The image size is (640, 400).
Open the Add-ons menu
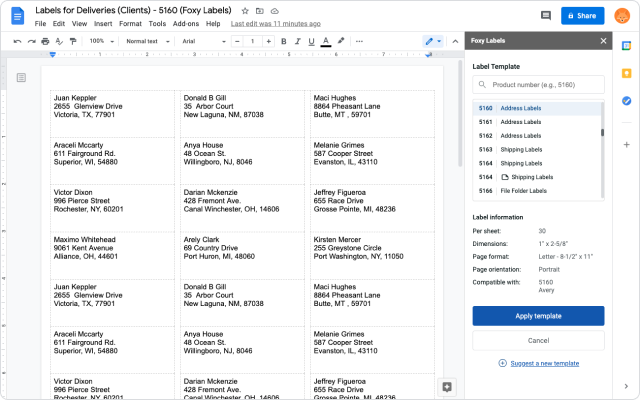186,24
